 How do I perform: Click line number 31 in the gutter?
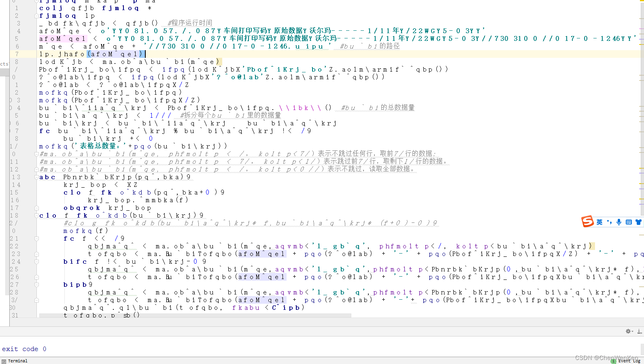pos(15,315)
